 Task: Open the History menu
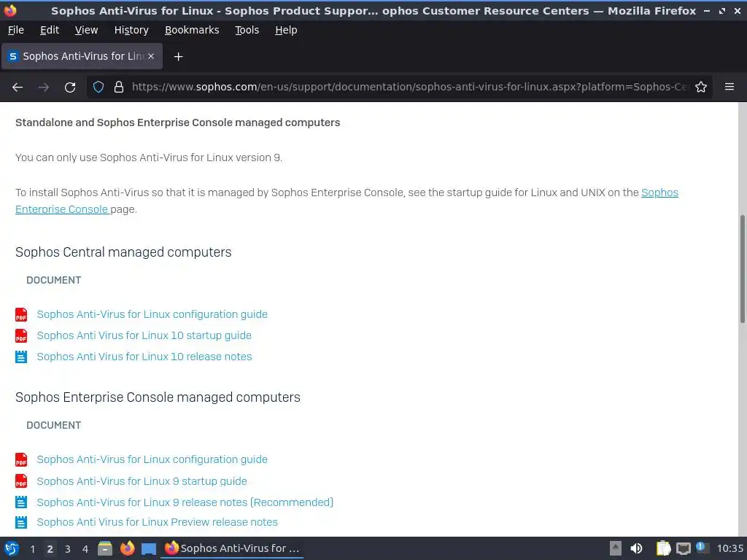point(131,30)
